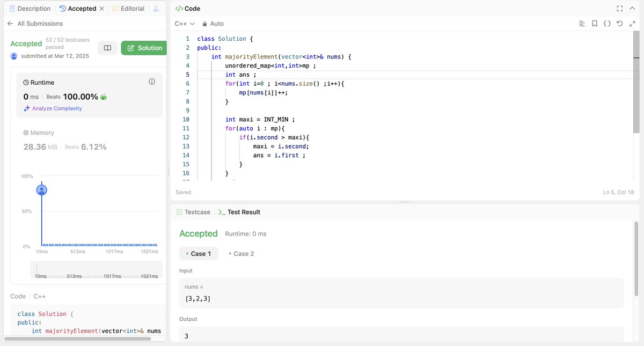Click the 'int maxi = INT_MIN' line
644x346 pixels.
click(260, 119)
